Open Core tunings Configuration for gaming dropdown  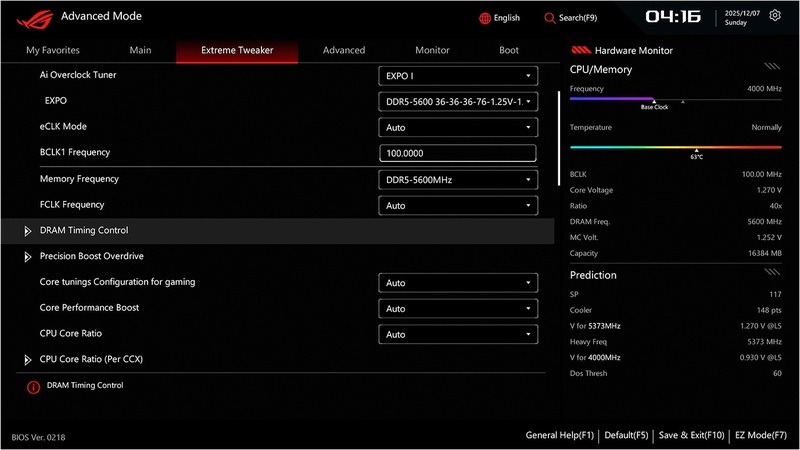coord(458,283)
